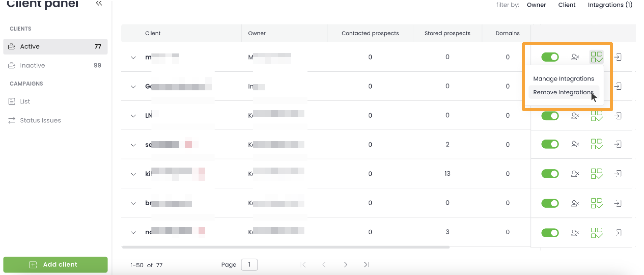Select Remove Integrations menu option
Image resolution: width=644 pixels, height=275 pixels.
click(x=563, y=92)
